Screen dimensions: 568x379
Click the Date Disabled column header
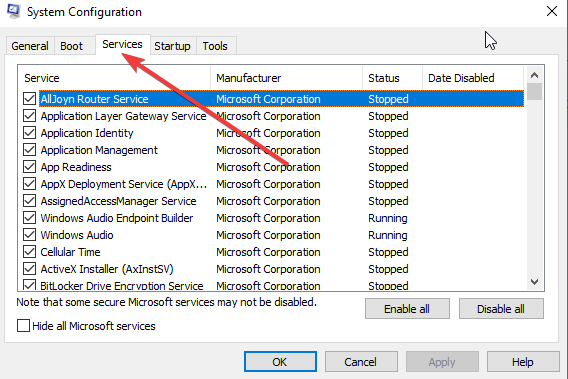(x=473, y=78)
